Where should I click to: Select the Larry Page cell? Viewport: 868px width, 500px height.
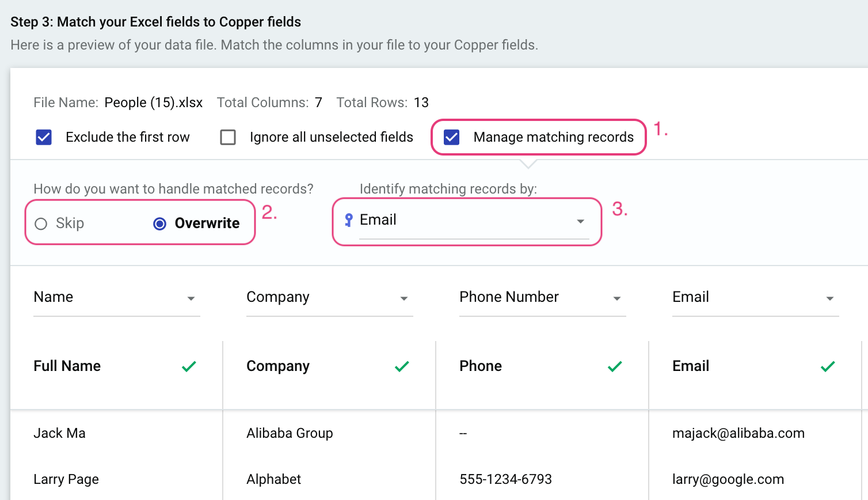tap(66, 479)
